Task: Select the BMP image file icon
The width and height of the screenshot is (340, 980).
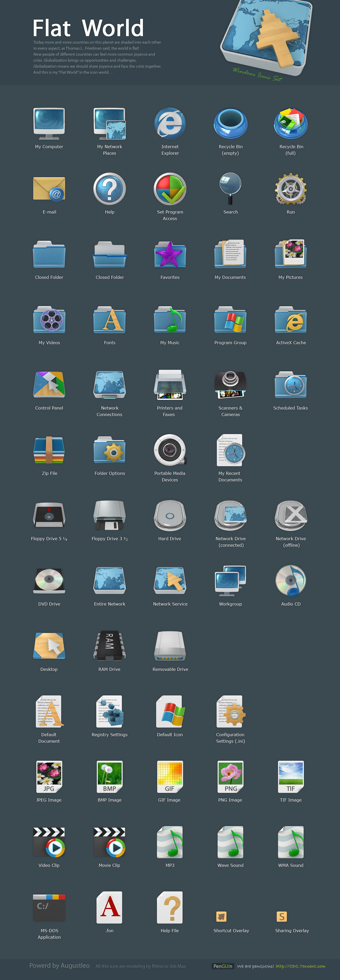Action: click(110, 776)
